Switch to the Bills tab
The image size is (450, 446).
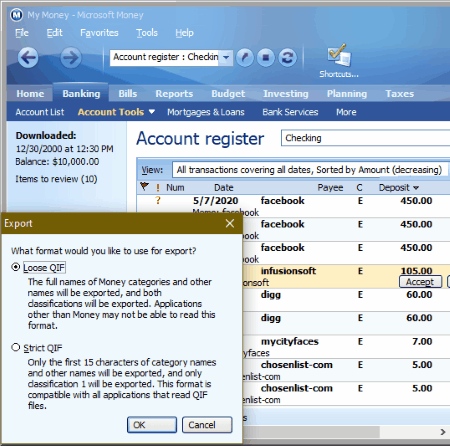[x=128, y=94]
